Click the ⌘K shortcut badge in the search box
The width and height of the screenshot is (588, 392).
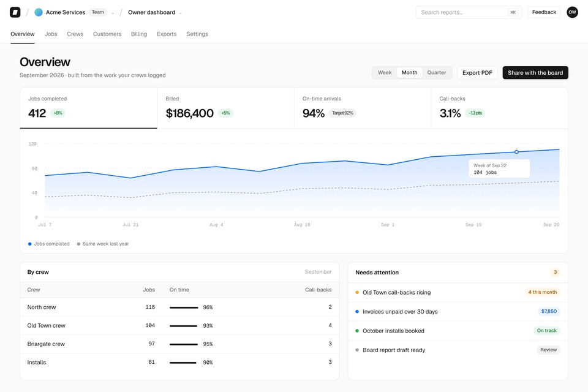(513, 12)
